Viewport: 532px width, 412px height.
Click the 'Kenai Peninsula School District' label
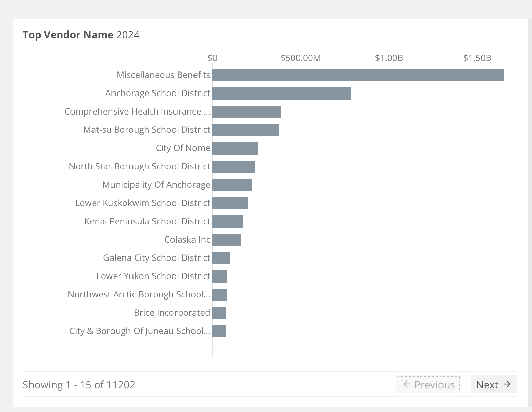tap(147, 221)
